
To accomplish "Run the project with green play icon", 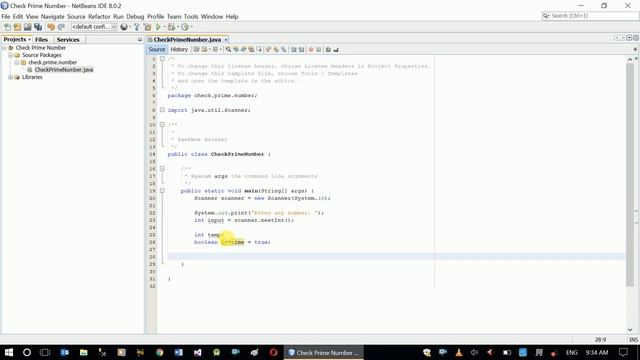I will click(x=158, y=27).
